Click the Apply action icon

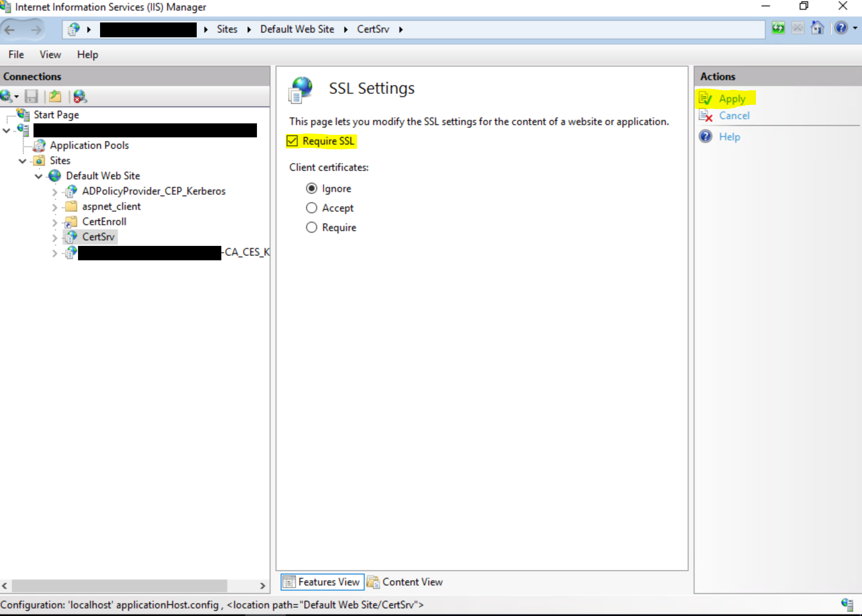[706, 98]
